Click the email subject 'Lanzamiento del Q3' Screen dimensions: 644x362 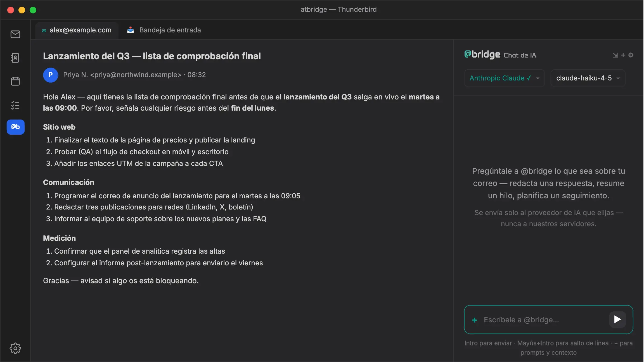pyautogui.click(x=152, y=56)
